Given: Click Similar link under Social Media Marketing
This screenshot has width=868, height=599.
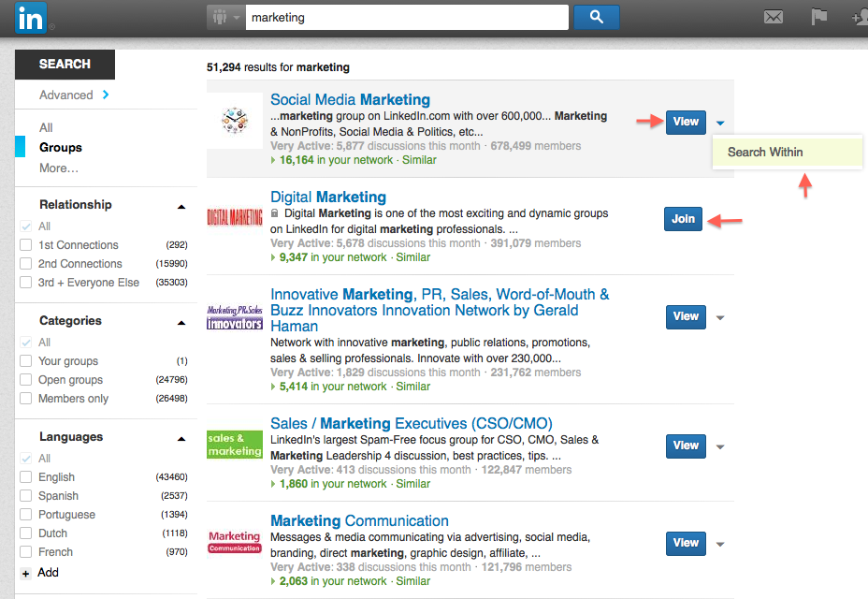Looking at the screenshot, I should 419,160.
